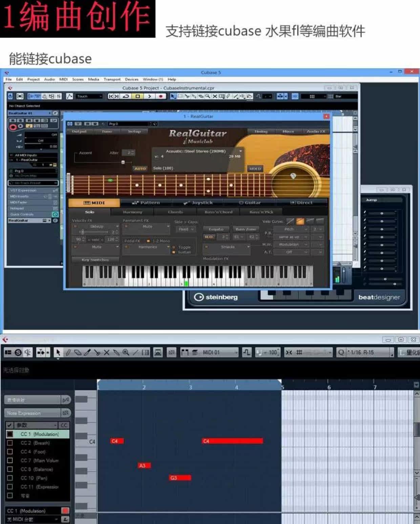This screenshot has width=420, height=524.
Task: Click the Accent slider handle in RealGuitar
Action: 123,162
